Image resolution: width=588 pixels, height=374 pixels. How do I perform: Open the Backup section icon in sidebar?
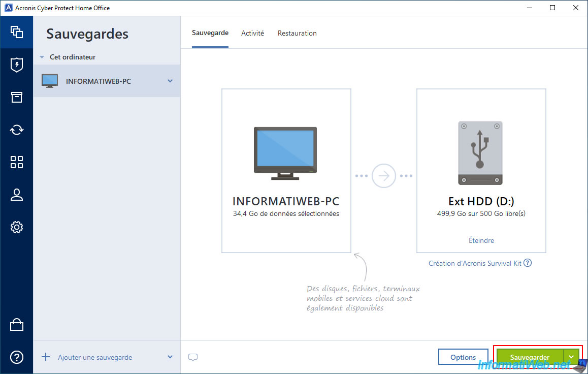point(16,32)
